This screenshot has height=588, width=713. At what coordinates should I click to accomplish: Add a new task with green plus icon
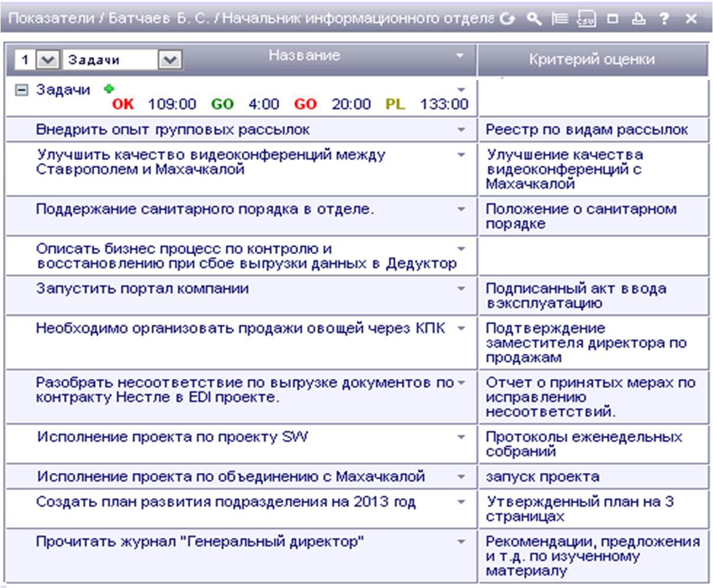tap(108, 89)
